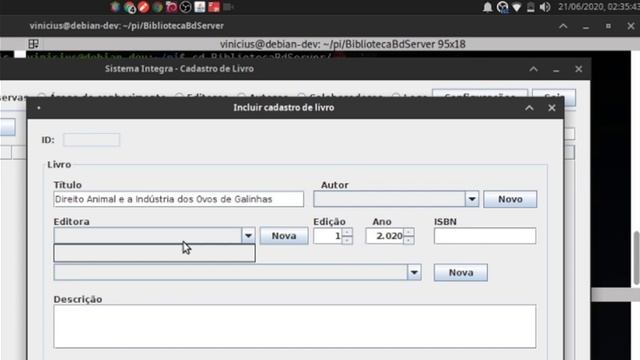Toggle the Editora dropdown arrow

coord(248,236)
